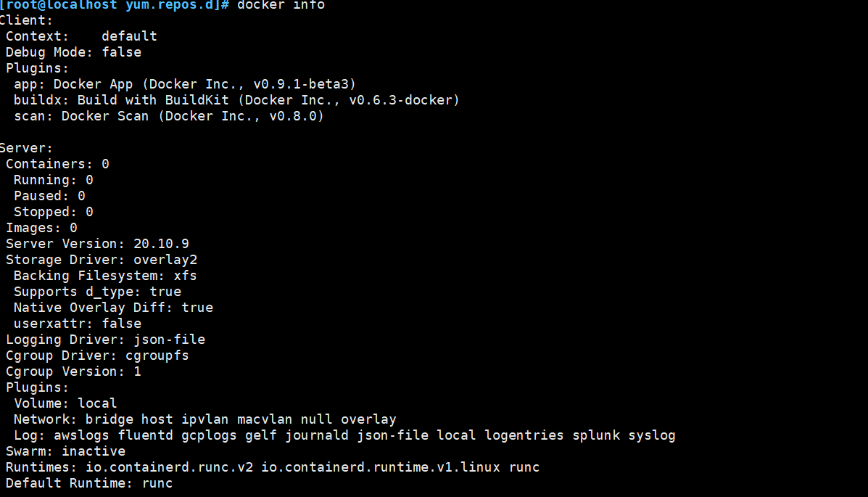Click the "Volume: local" line
The height and width of the screenshot is (497, 868).
click(x=65, y=403)
